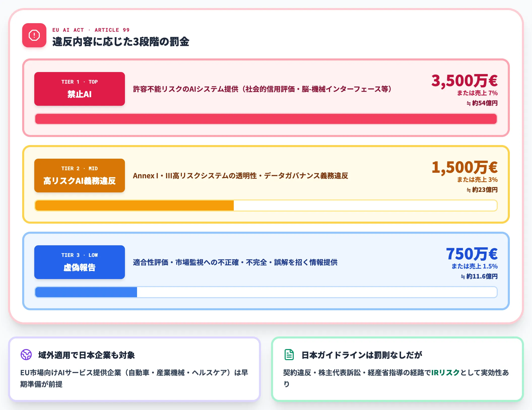Click the EU市場向けAIサービス提供企業 paragraph
The height and width of the screenshot is (410, 532).
(134, 378)
